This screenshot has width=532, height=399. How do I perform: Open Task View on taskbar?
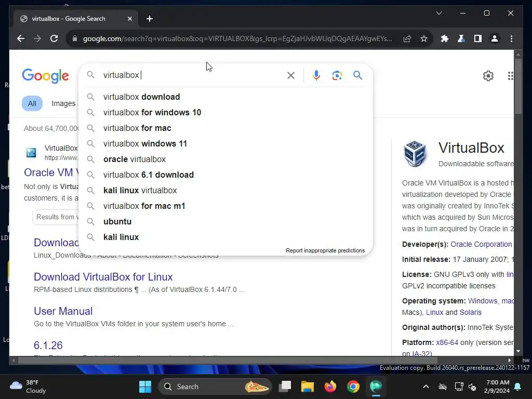point(285,387)
